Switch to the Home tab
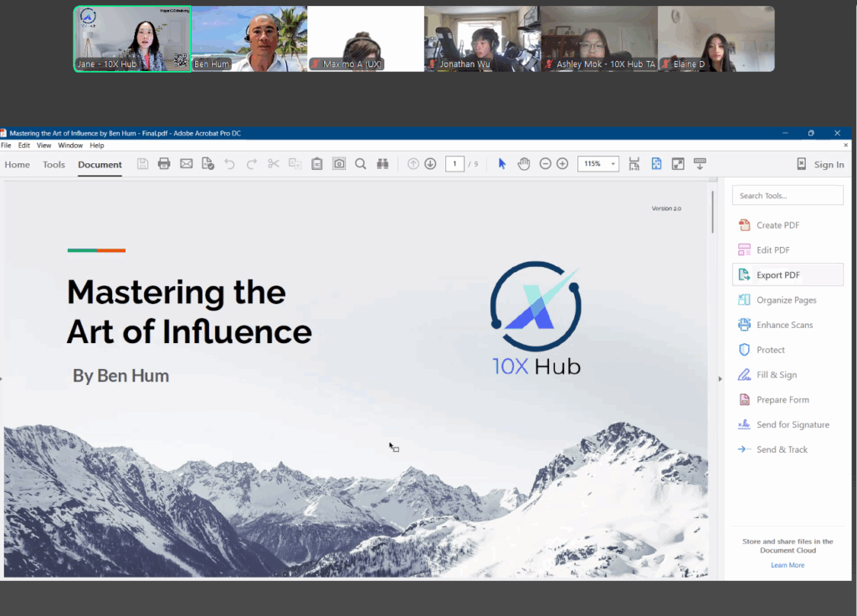 pyautogui.click(x=18, y=165)
